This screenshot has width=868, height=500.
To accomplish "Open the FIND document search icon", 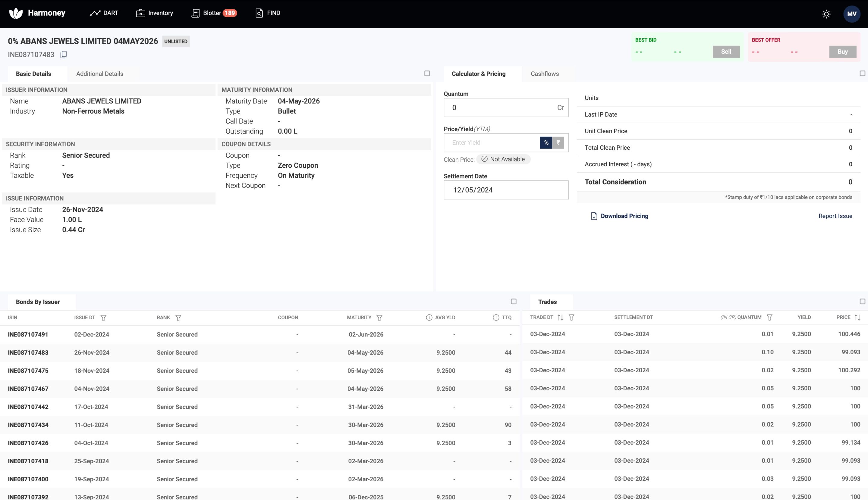I will [259, 13].
